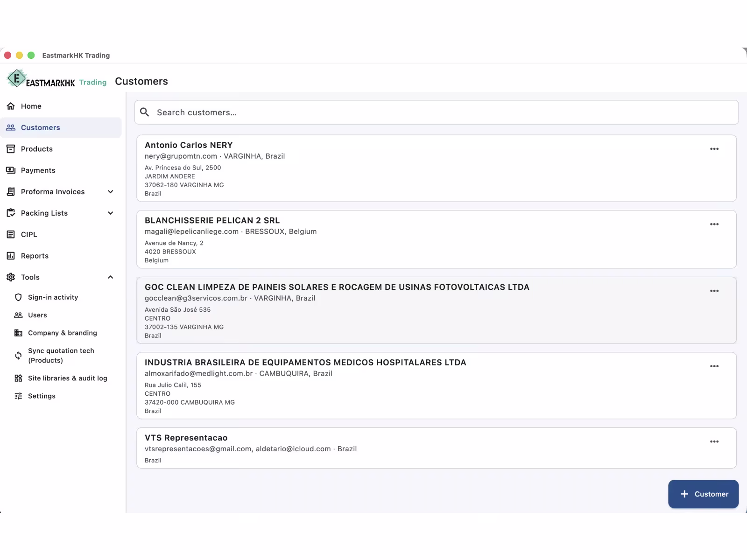The height and width of the screenshot is (560, 747).
Task: Click the Customers people icon in sidebar
Action: (x=11, y=127)
